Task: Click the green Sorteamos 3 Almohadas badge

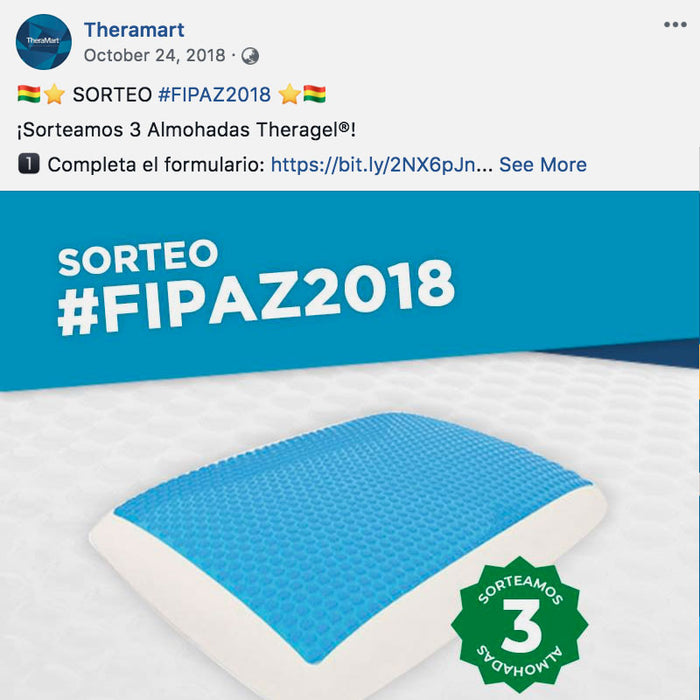Action: point(520,625)
